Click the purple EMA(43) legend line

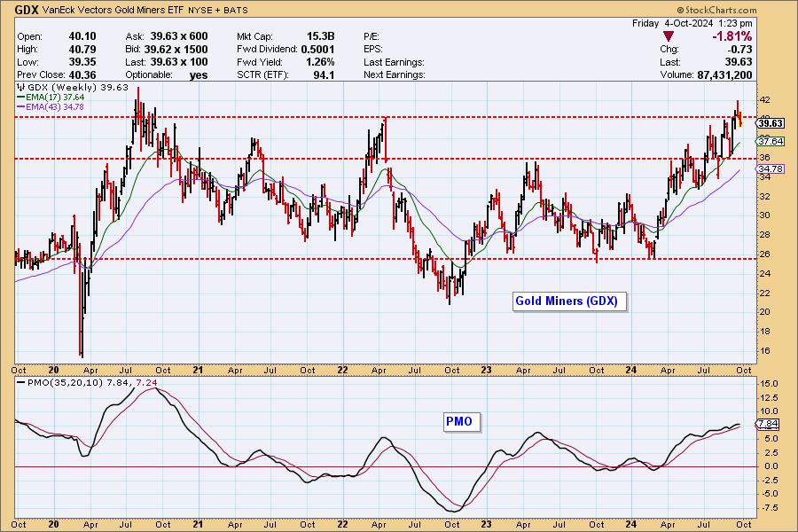[x=21, y=107]
